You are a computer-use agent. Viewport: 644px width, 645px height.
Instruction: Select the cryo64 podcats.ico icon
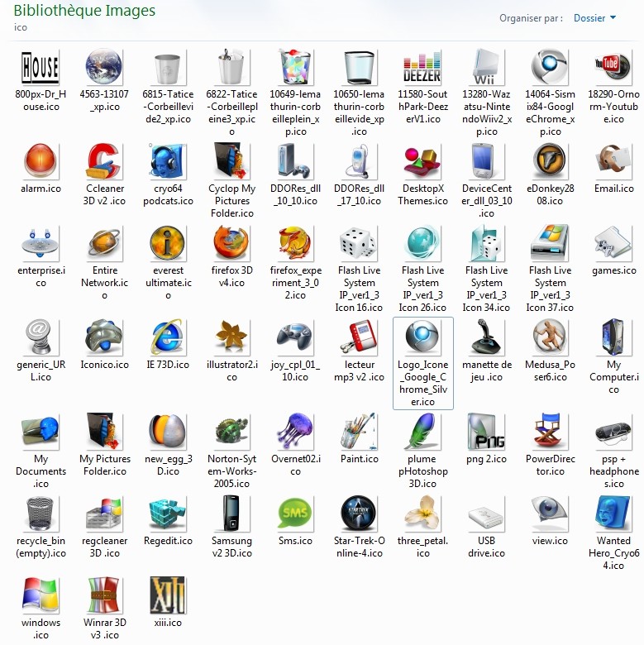tap(168, 161)
